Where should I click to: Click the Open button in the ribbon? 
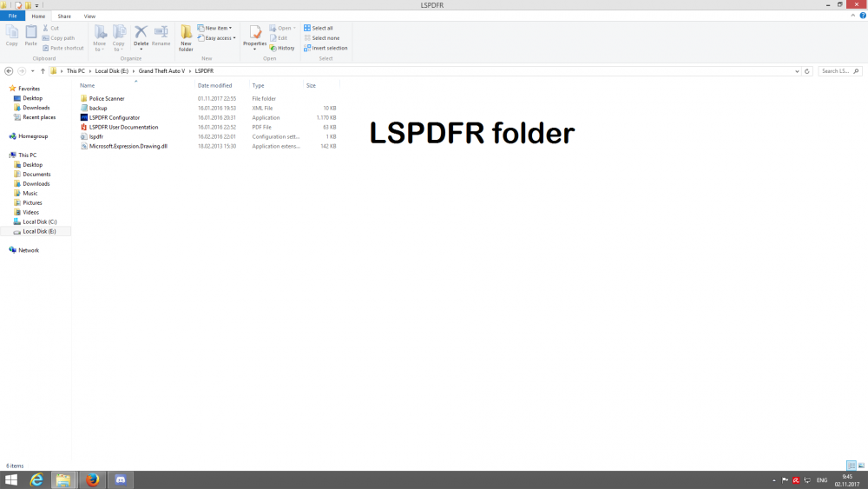283,28
